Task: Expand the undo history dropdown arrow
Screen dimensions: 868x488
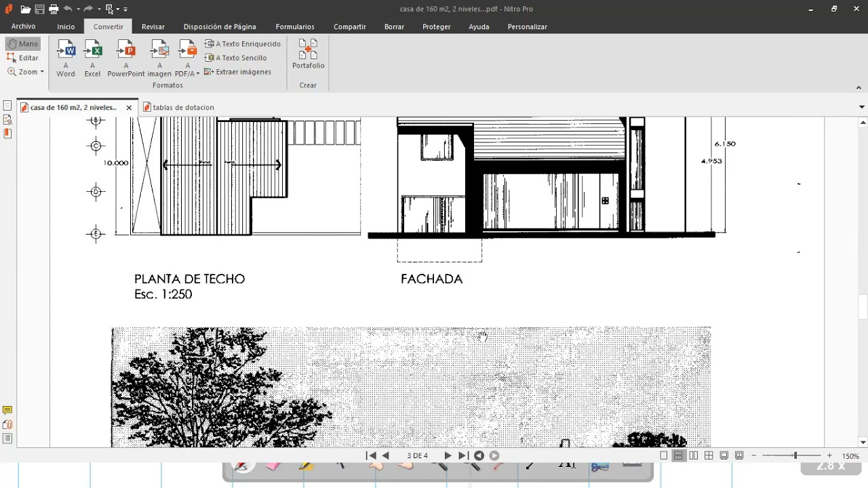Action: (x=78, y=9)
